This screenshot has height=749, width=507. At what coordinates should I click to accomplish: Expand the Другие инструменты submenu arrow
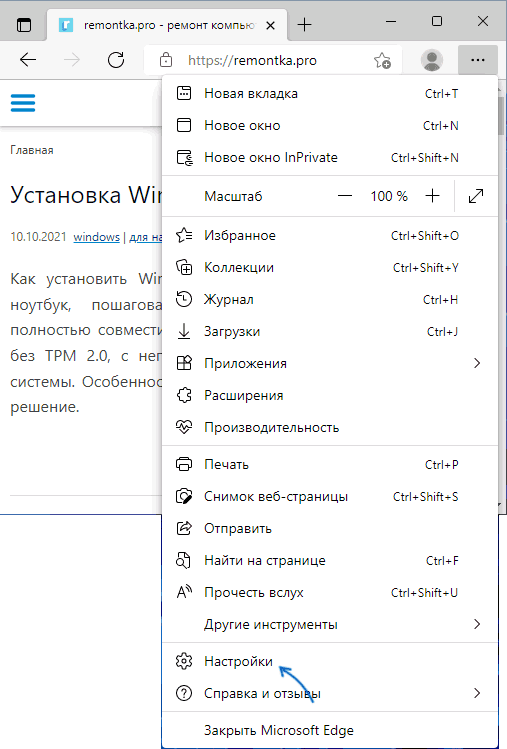tap(476, 624)
